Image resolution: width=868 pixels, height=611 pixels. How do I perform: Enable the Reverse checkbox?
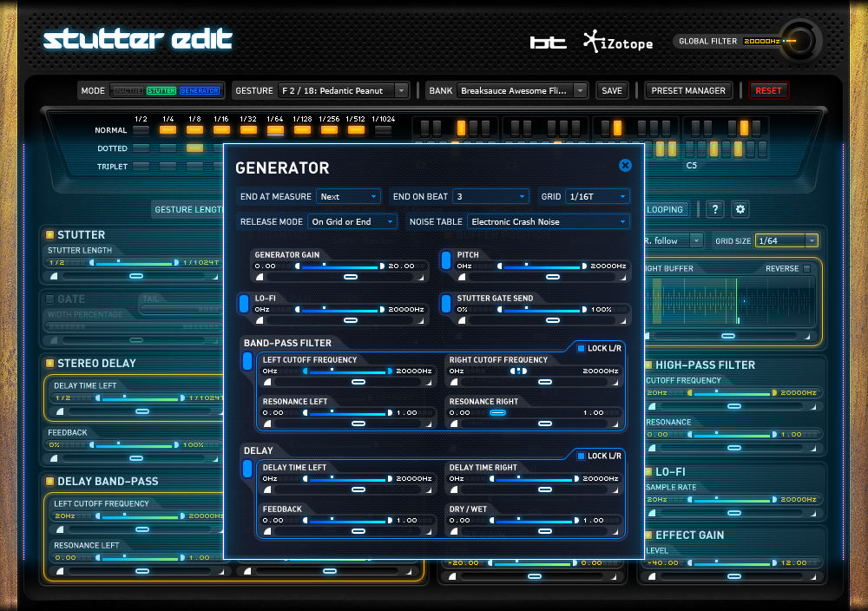tap(806, 269)
